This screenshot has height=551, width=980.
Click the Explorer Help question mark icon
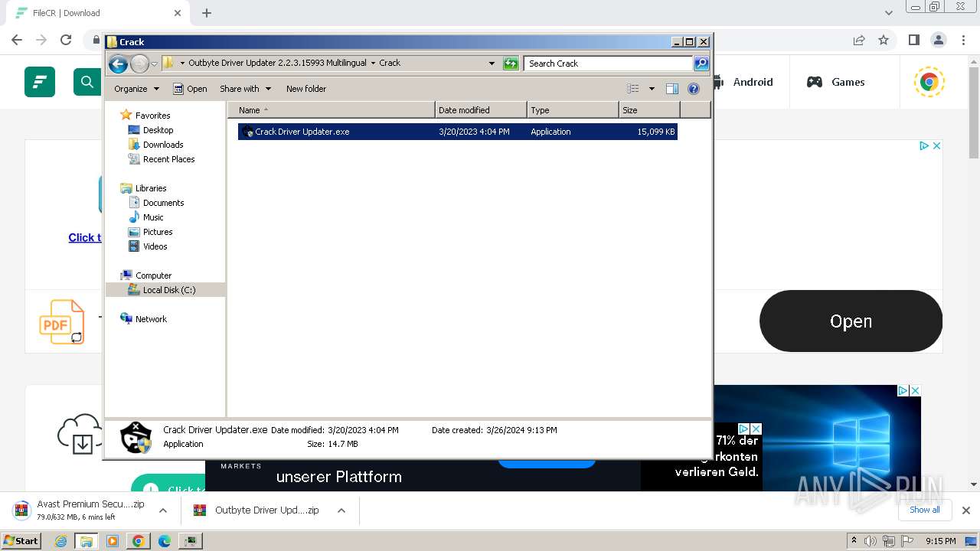pyautogui.click(x=694, y=89)
